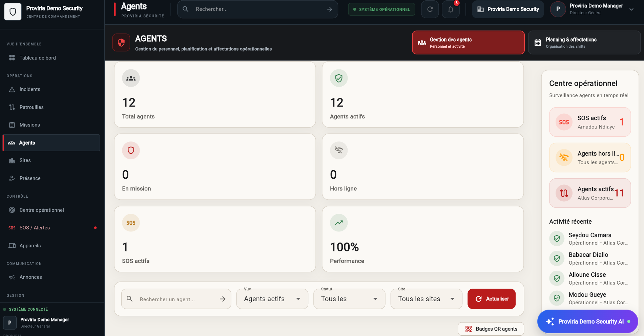Click the top search magnifier icon
644x336 pixels.
186,9
